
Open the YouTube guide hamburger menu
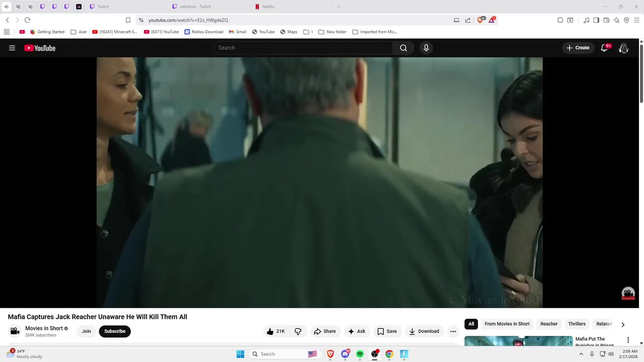[12, 48]
